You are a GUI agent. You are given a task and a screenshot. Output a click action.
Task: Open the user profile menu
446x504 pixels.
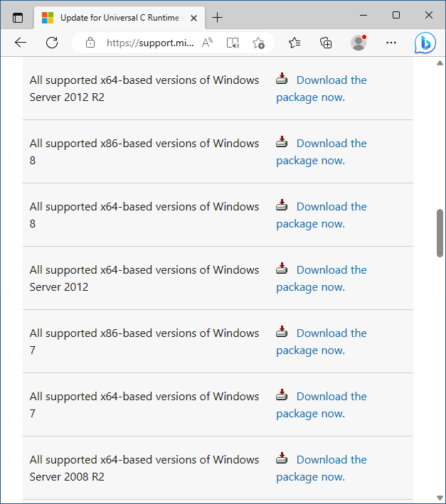(359, 43)
